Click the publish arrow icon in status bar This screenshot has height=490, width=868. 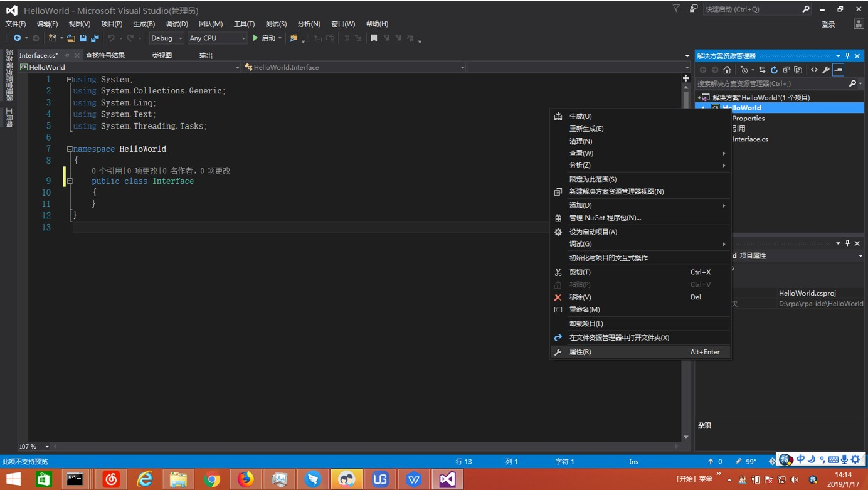tap(711, 462)
